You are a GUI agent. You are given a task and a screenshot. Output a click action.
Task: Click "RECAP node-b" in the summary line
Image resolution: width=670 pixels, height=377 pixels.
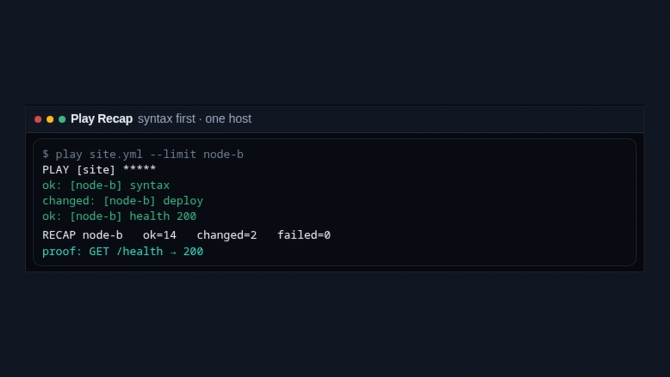82,235
